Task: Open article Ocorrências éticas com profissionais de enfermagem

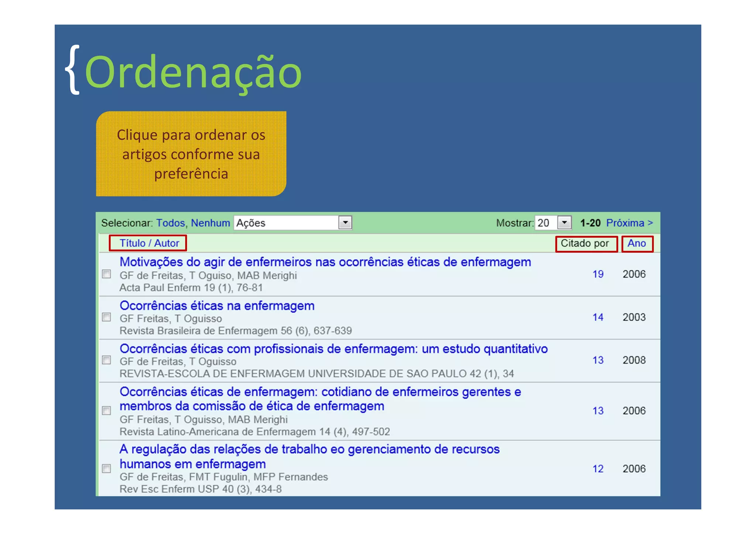Action: (x=334, y=349)
